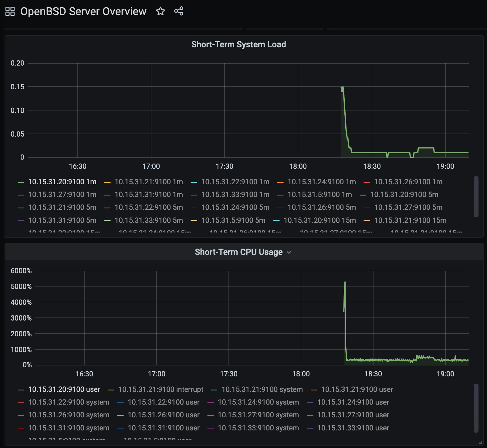Toggle the 10.15.31.33:9100 5m series visibility
The height and width of the screenshot is (448, 487).
(149, 220)
